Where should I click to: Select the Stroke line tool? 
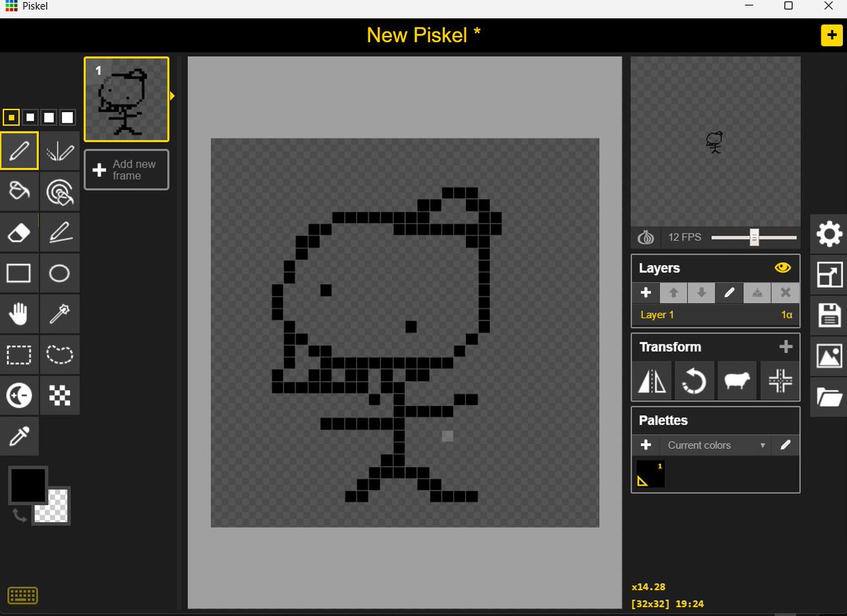point(60,232)
